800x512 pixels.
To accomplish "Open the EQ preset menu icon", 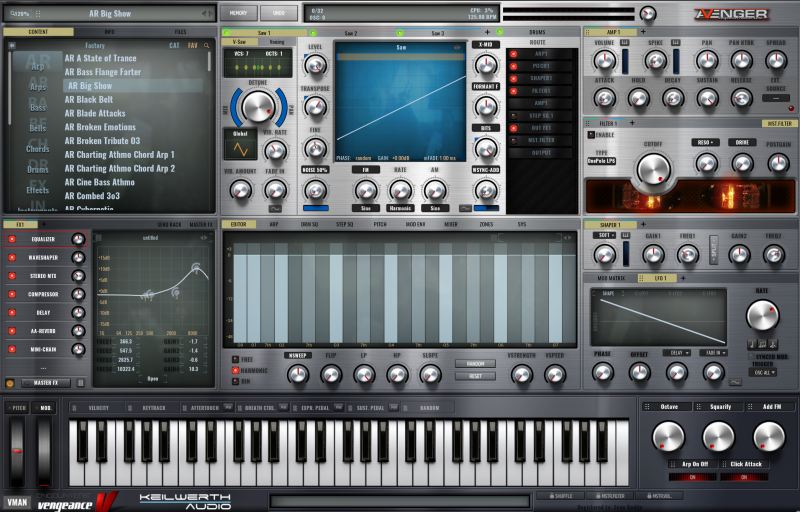I will [99, 238].
